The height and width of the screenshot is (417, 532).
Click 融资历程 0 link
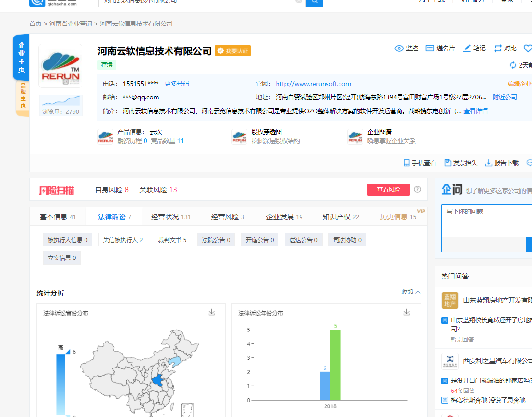(x=133, y=141)
